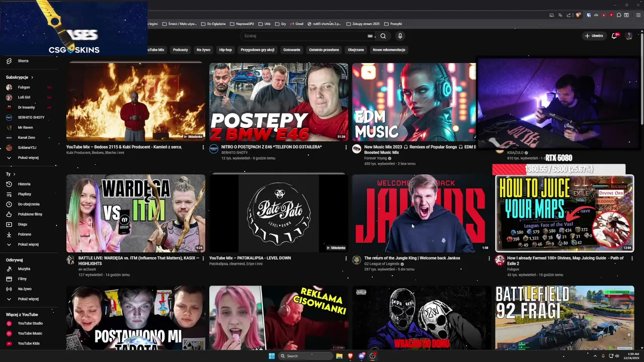Open YouTube Studio
Viewport: 644px width, 362px height.
point(30,323)
